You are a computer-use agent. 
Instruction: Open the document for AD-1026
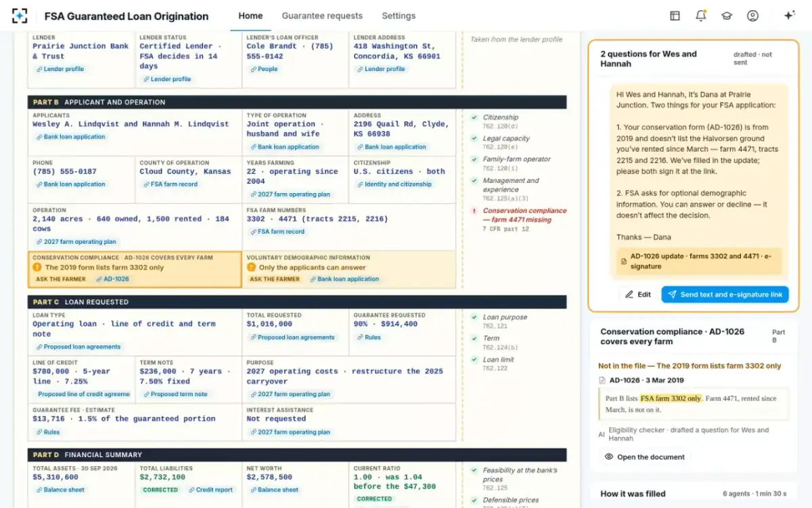click(x=644, y=457)
